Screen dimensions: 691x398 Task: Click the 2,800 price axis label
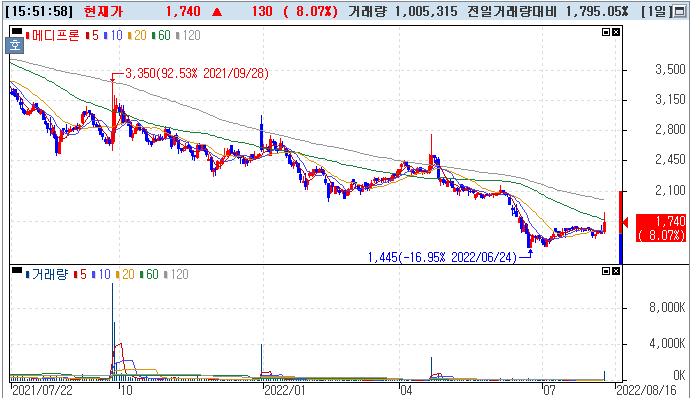[x=670, y=130]
